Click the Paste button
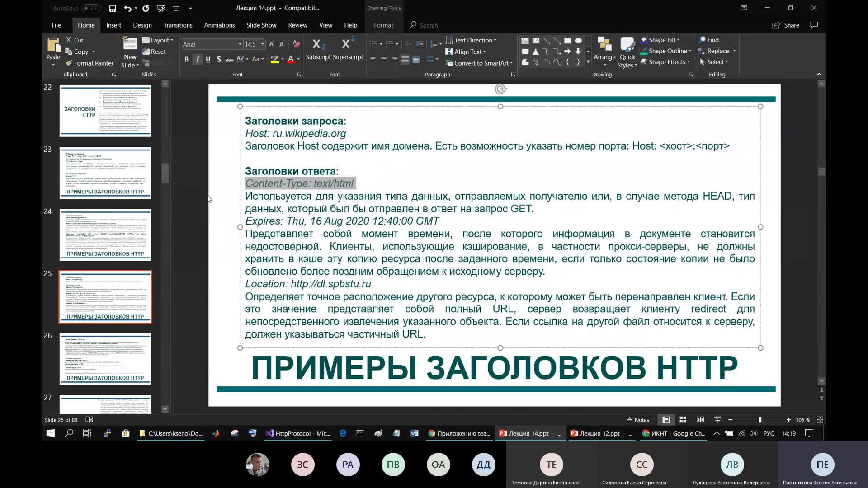868x488 pixels. 53,51
